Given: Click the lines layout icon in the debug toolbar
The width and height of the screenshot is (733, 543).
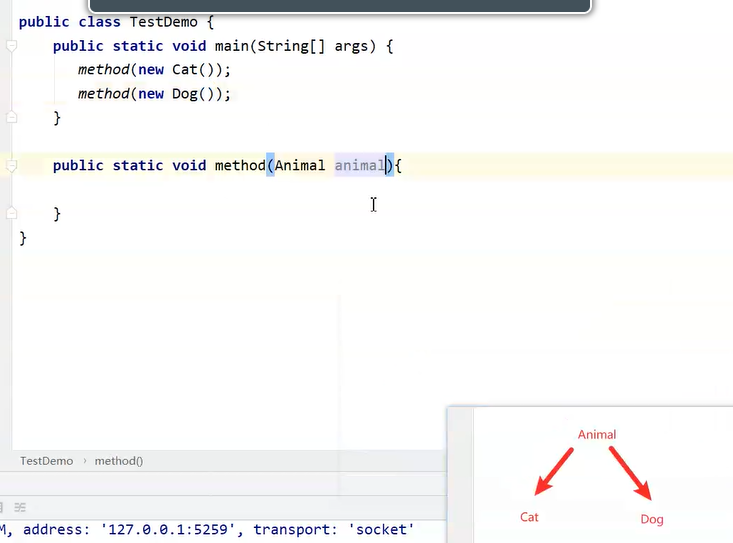Looking at the screenshot, I should (20, 507).
